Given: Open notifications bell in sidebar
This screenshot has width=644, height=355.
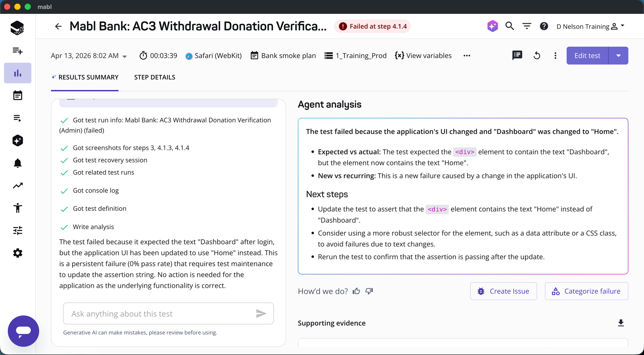Looking at the screenshot, I should point(18,163).
